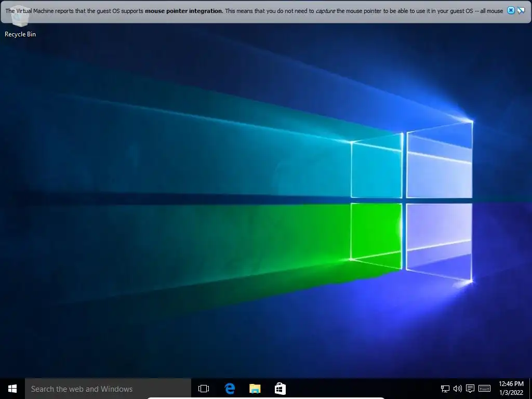Click the Search the web and Windows box
The height and width of the screenshot is (399, 532).
[108, 389]
